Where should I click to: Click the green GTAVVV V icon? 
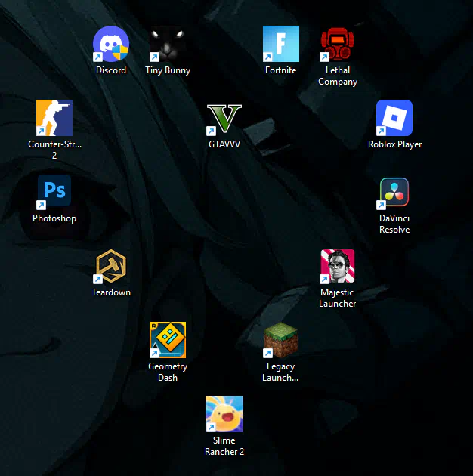tap(224, 119)
